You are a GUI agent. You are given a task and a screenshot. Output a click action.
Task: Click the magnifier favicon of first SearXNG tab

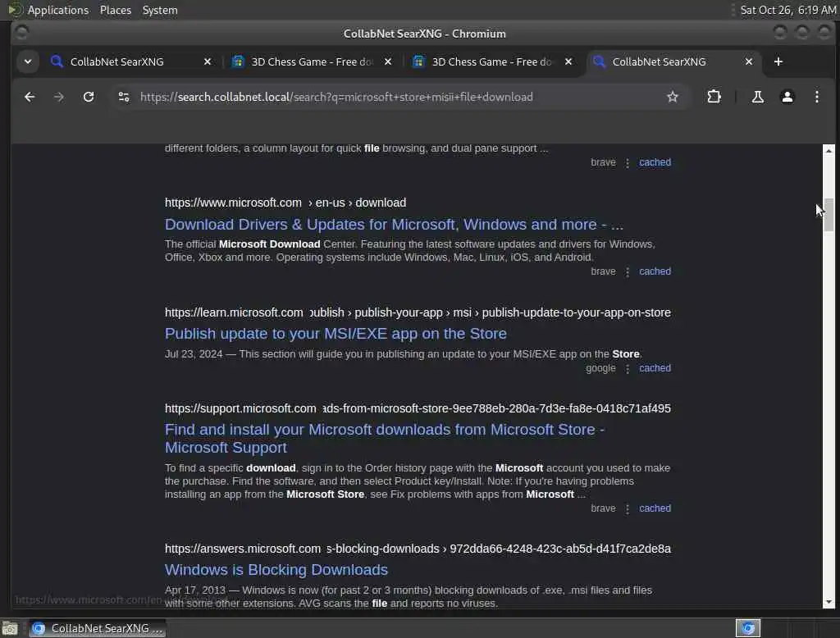click(x=57, y=62)
